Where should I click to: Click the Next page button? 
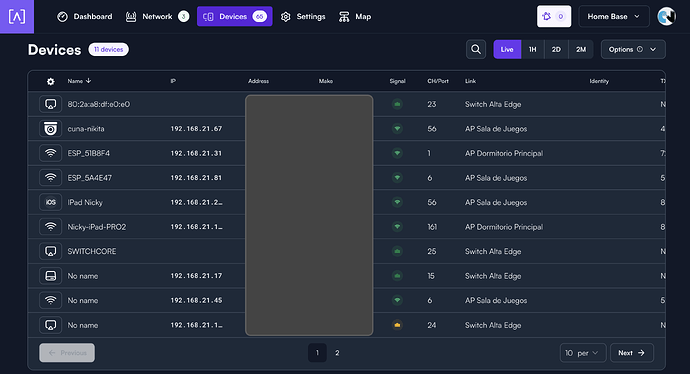[631, 353]
